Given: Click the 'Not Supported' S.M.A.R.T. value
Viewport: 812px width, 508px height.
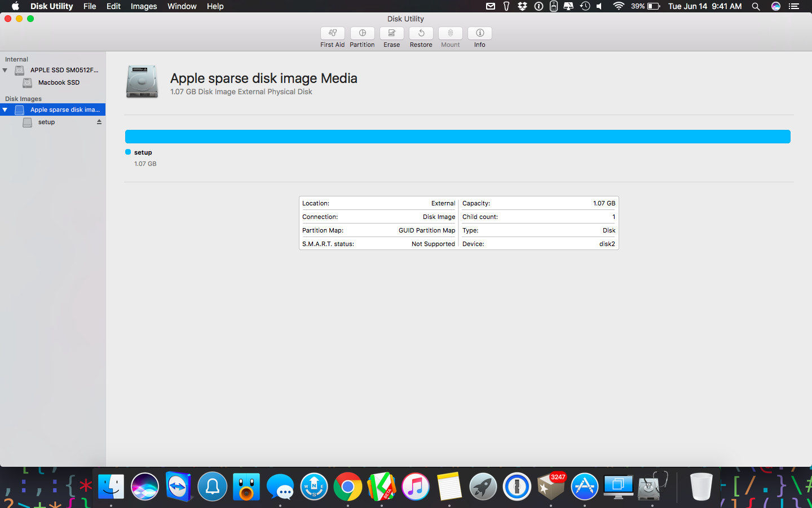Looking at the screenshot, I should [433, 244].
